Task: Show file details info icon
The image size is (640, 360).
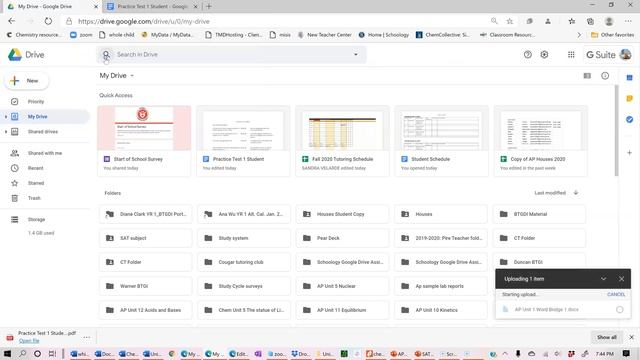Action: click(605, 76)
